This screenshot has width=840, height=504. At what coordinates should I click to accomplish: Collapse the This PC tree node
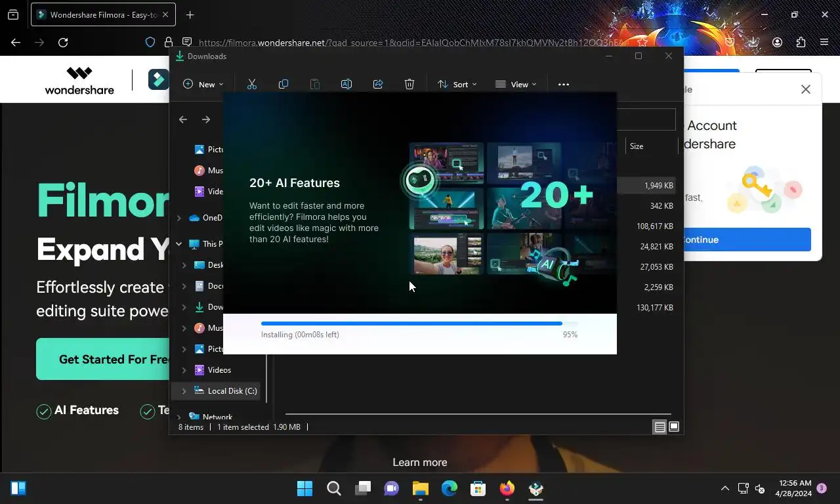tap(178, 244)
